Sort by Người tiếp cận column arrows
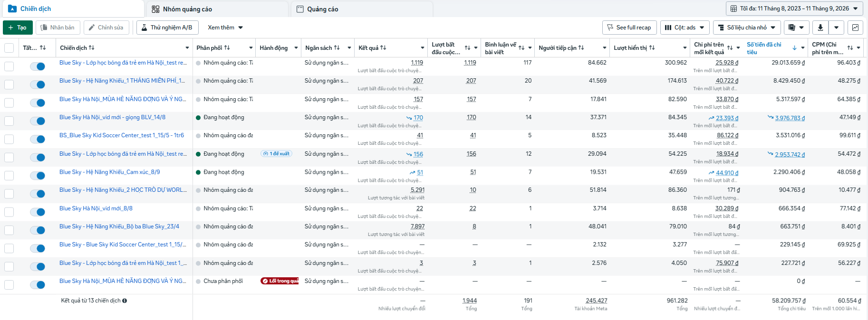Screen dimensions: 868x320 coord(581,47)
